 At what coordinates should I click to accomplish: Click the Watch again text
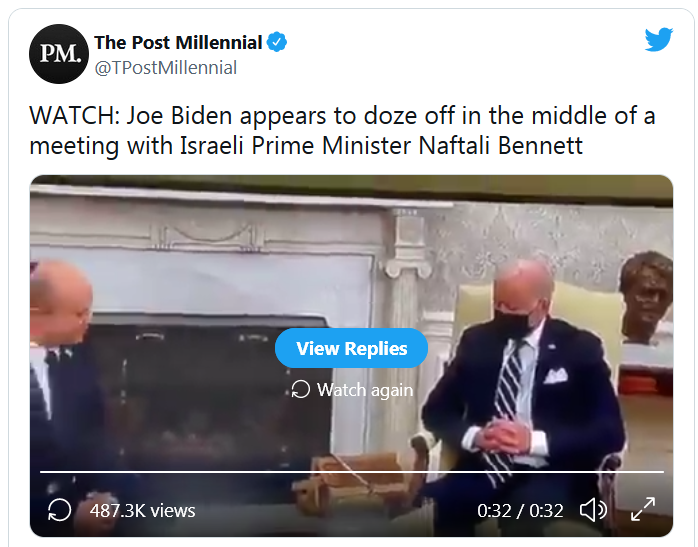[365, 390]
